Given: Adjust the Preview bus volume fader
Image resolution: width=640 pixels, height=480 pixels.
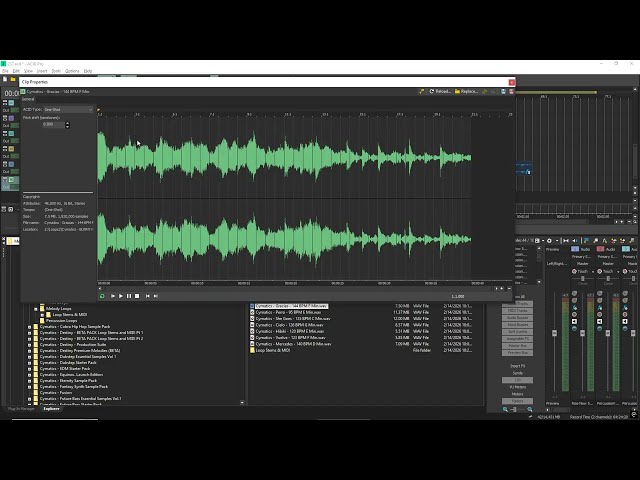Looking at the screenshot, I should 554,333.
